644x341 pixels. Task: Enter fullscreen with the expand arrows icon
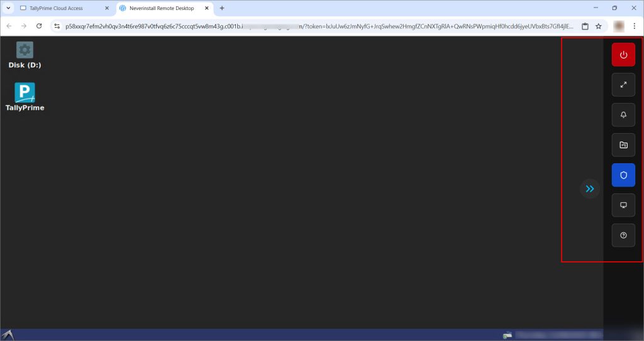pyautogui.click(x=623, y=85)
